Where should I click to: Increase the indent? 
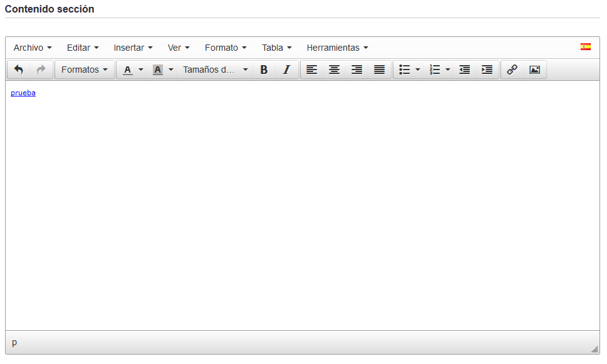[487, 70]
